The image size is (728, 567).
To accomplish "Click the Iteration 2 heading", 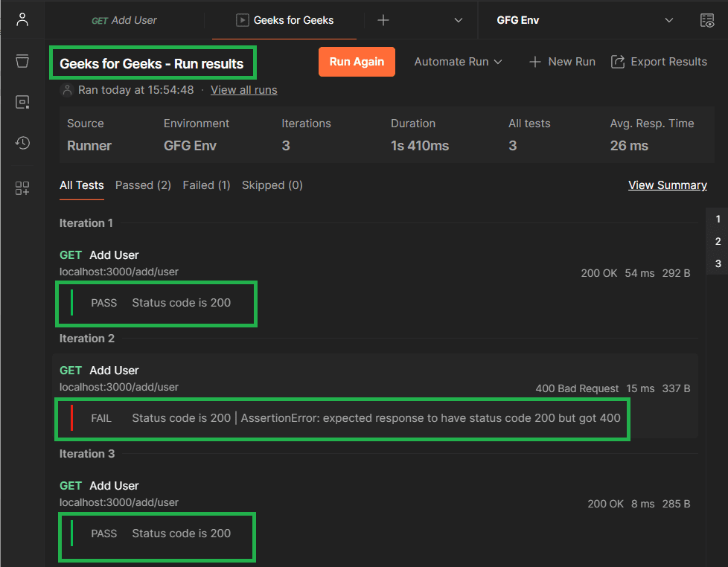I will (87, 339).
